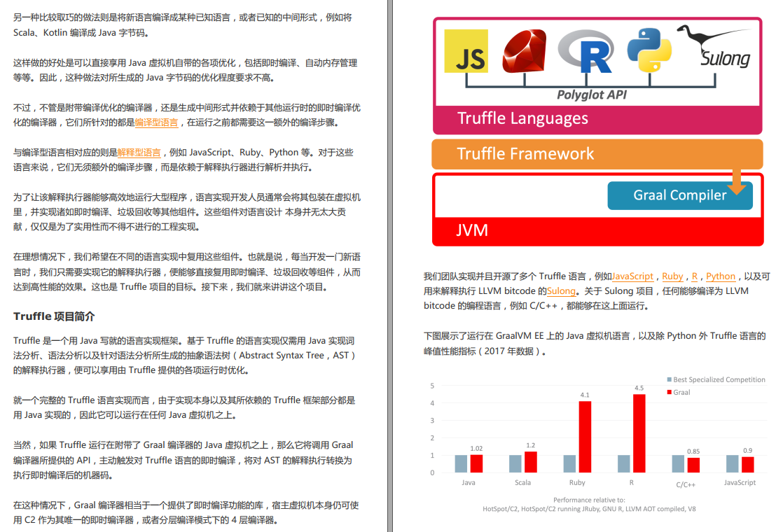Click the red Ruby gem logo

pos(525,51)
